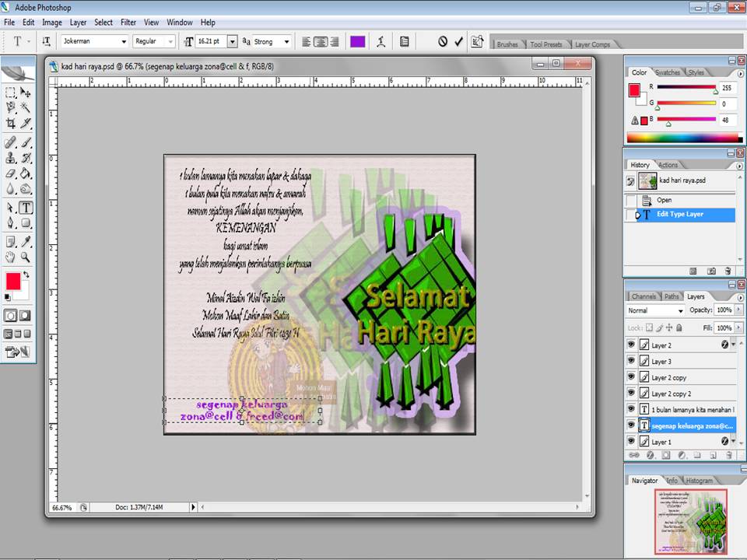747x560 pixels.
Task: Hide the Layer 2 layer
Action: pyautogui.click(x=631, y=345)
